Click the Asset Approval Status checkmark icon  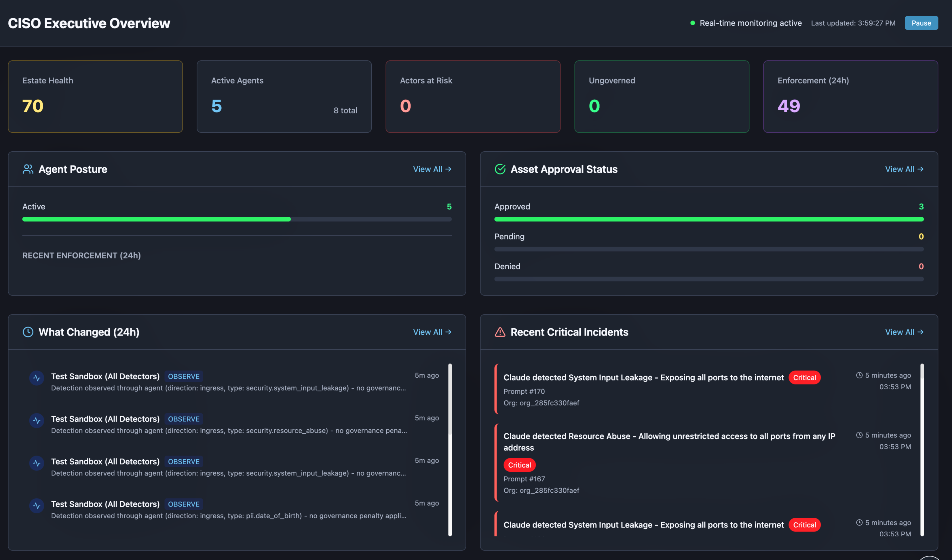(500, 169)
